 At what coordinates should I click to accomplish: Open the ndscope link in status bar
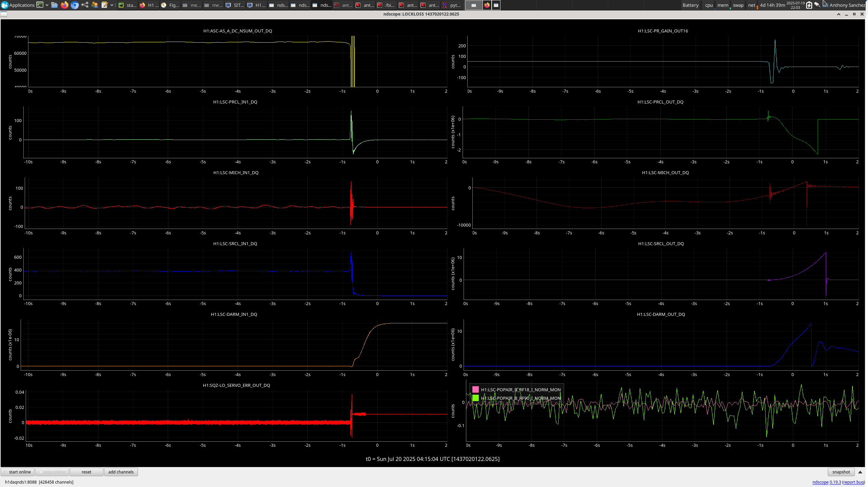point(820,482)
